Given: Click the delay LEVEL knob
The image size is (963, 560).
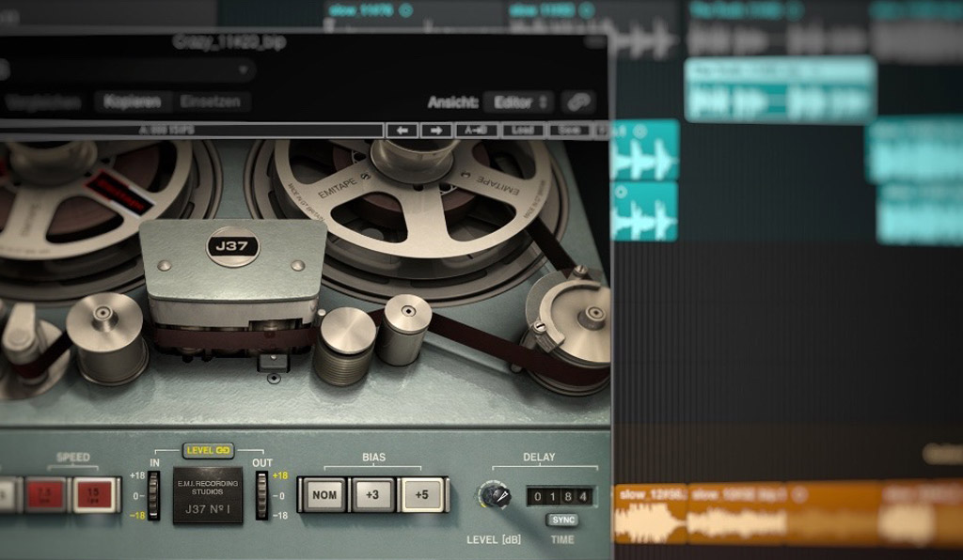Looking at the screenshot, I should pos(495,495).
